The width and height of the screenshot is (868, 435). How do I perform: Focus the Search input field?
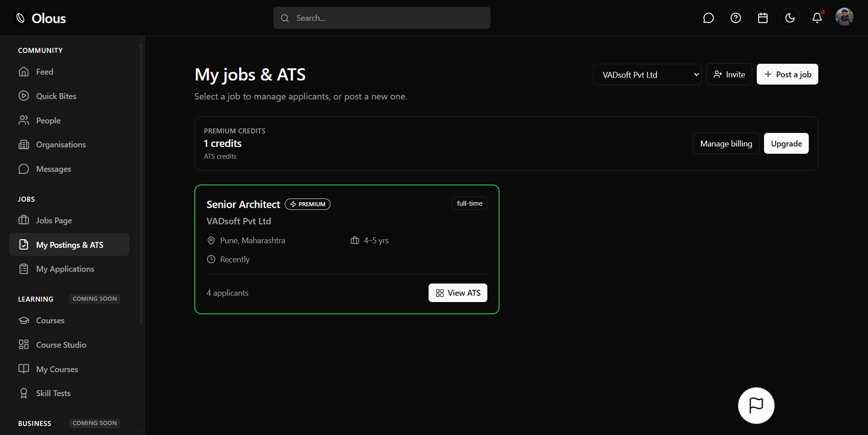[x=382, y=18]
